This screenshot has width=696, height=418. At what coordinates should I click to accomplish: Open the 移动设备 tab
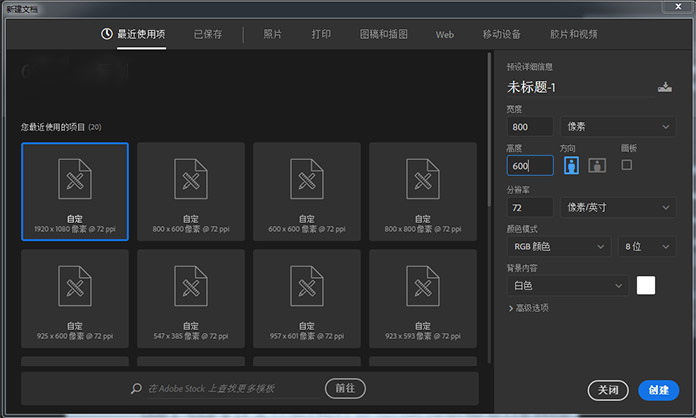pos(502,34)
